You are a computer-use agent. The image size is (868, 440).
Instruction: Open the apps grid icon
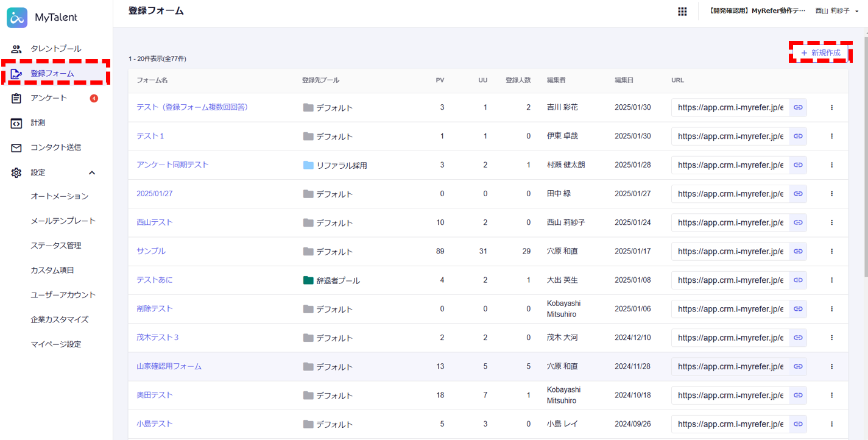click(x=682, y=12)
